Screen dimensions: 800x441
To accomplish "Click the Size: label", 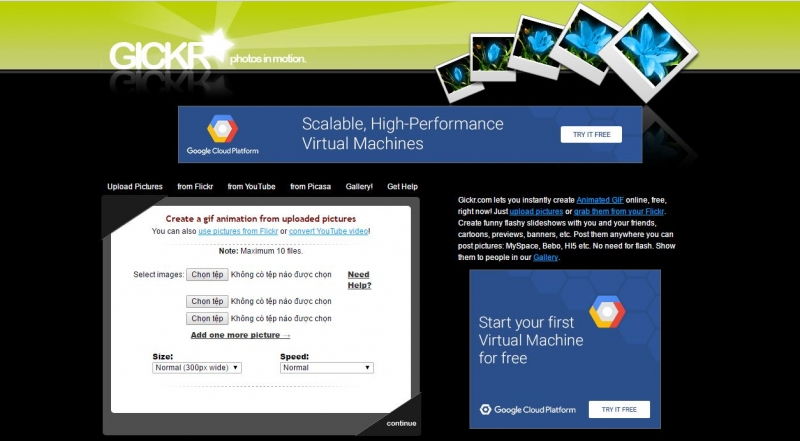I will (163, 357).
